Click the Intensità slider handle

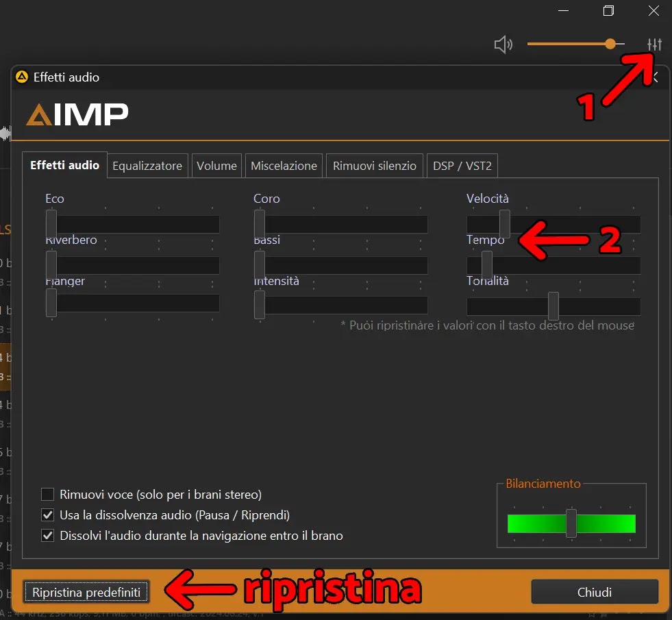tap(260, 305)
